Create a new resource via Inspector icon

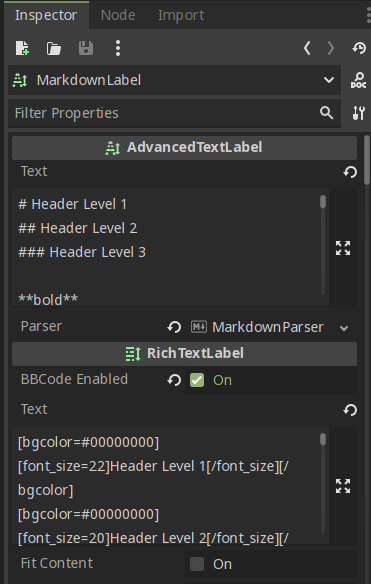[22, 48]
